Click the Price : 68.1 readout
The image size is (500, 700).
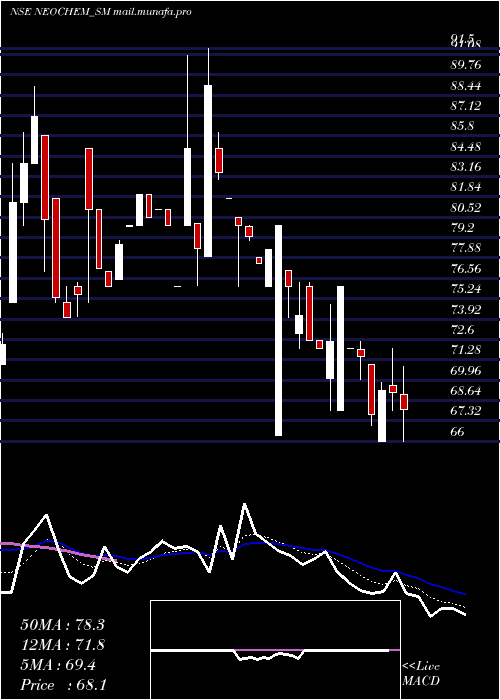click(63, 685)
